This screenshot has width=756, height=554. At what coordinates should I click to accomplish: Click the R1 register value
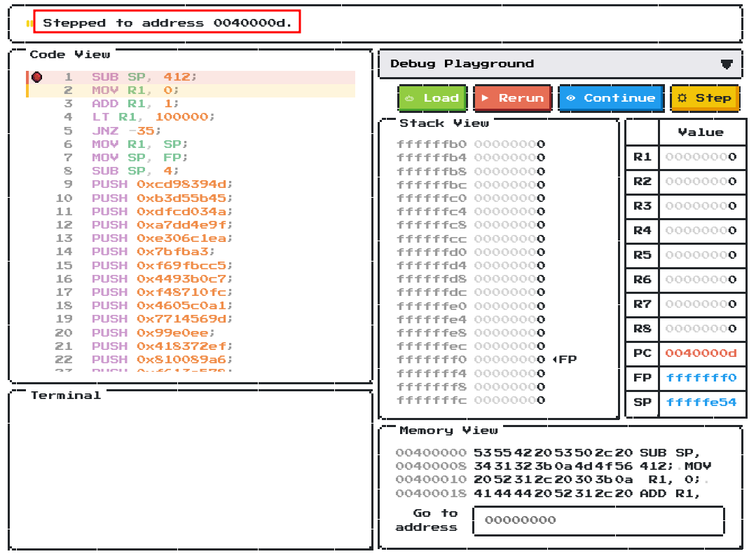tap(701, 157)
